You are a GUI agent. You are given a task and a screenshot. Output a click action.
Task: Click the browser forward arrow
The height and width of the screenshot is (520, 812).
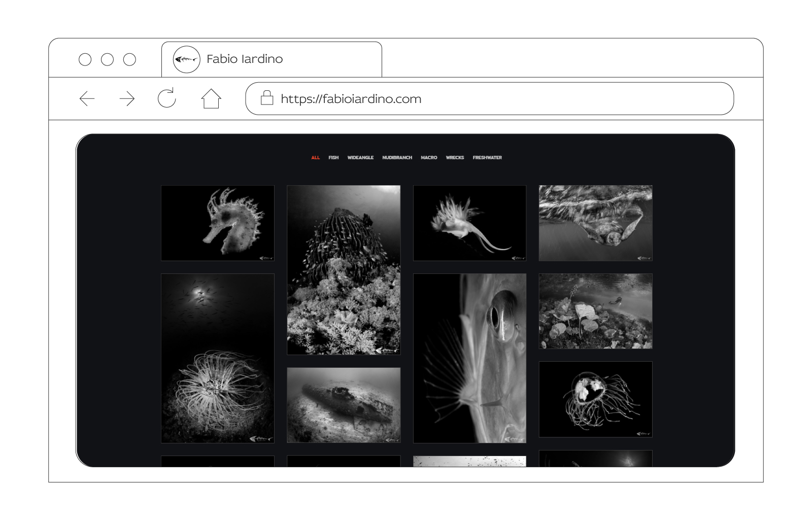pyautogui.click(x=127, y=98)
